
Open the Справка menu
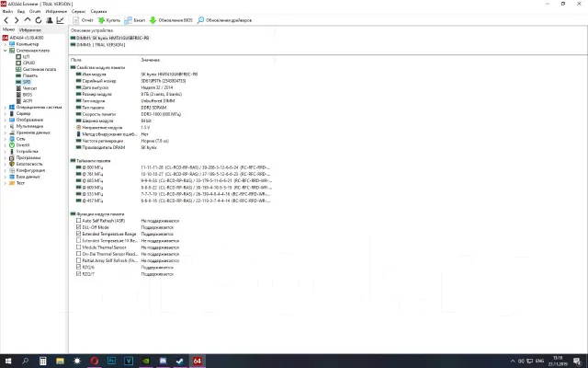click(98, 11)
